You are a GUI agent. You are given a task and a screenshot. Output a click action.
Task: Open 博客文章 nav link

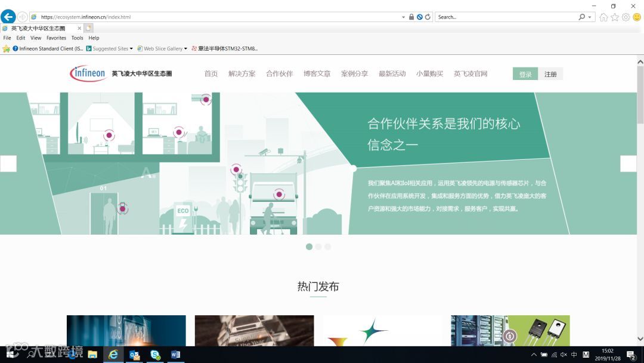(x=317, y=73)
